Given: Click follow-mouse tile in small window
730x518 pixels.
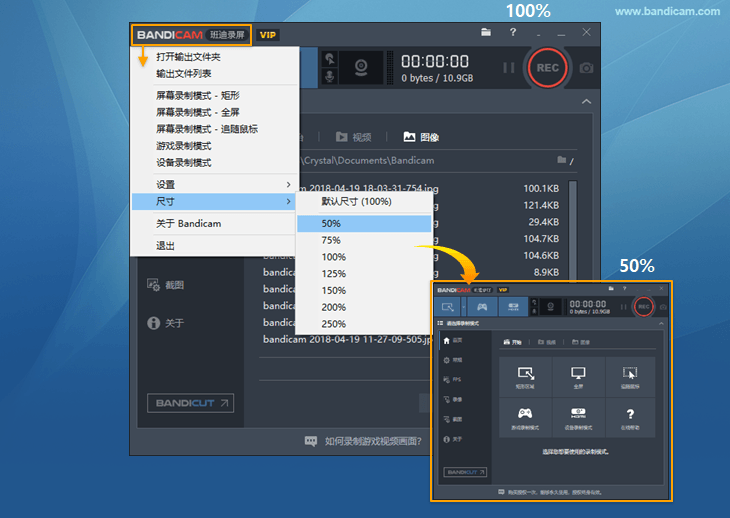Looking at the screenshot, I should [630, 377].
